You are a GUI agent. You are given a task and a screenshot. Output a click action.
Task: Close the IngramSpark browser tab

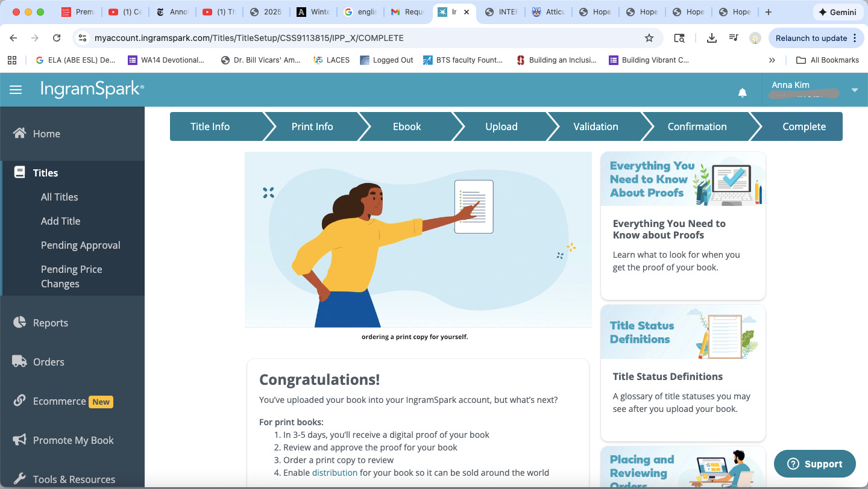point(467,12)
